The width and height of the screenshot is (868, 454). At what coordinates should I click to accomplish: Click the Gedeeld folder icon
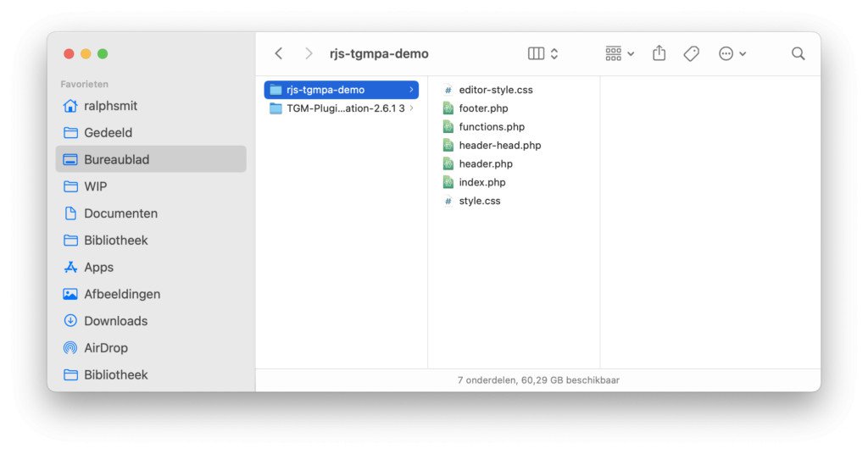pyautogui.click(x=70, y=133)
